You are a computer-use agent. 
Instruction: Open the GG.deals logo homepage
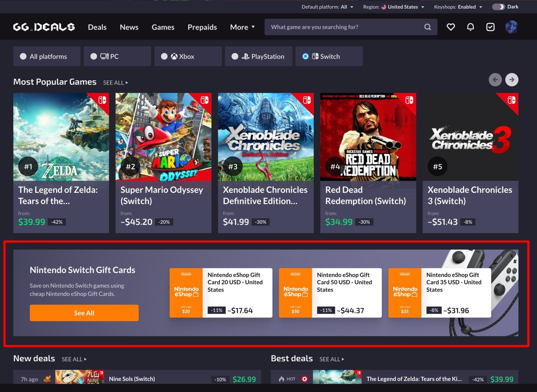(x=44, y=27)
